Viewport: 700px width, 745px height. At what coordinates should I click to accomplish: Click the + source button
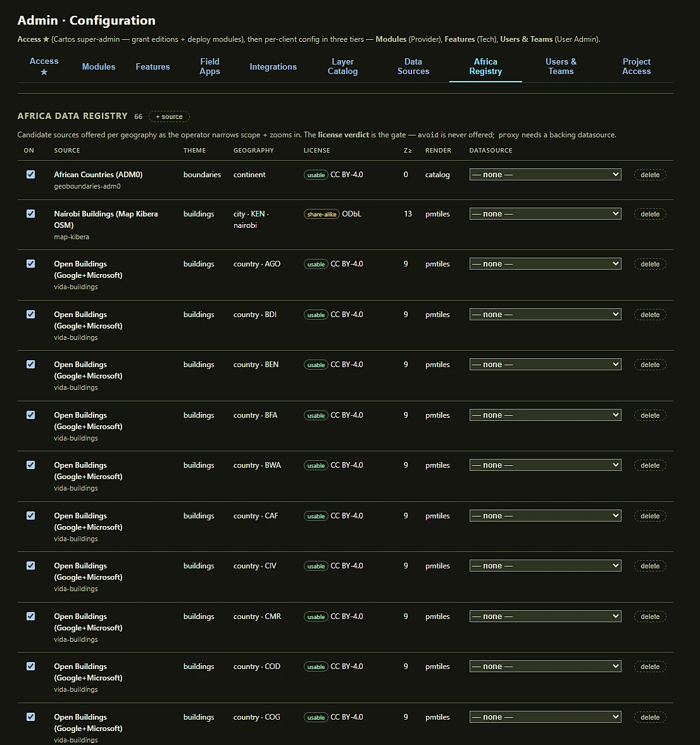pyautogui.click(x=169, y=116)
